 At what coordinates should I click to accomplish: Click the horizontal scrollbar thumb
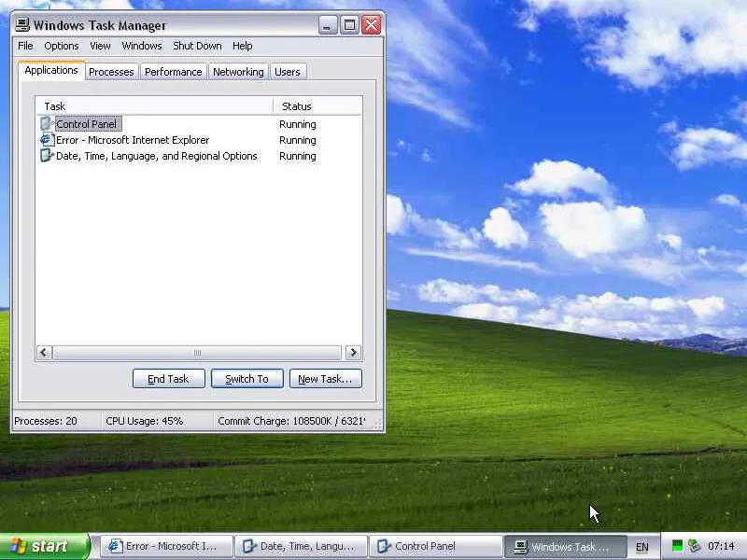pos(197,353)
